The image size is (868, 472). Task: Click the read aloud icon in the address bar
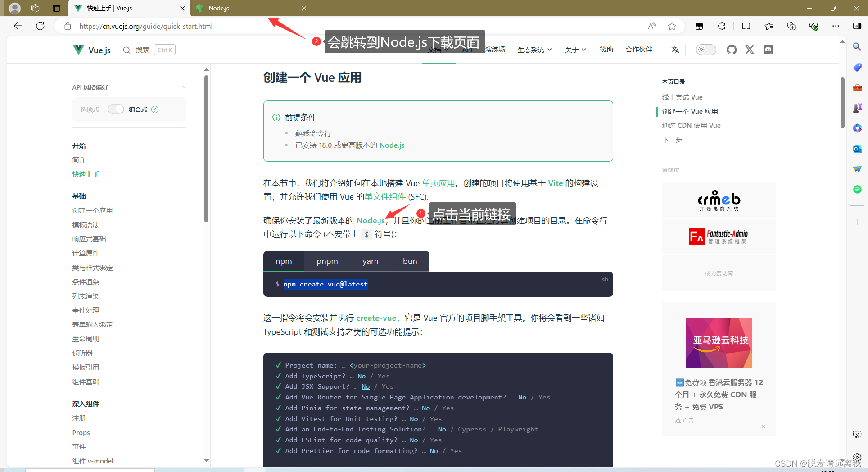(x=651, y=26)
